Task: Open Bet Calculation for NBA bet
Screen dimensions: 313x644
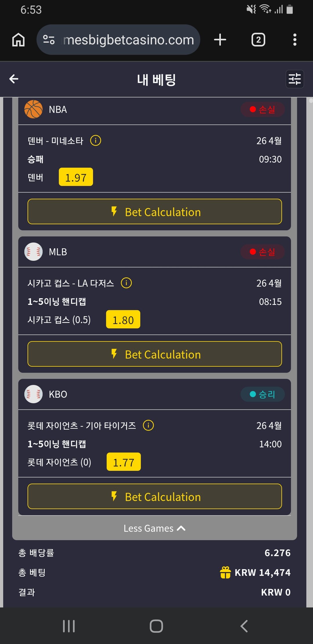Action: 155,212
